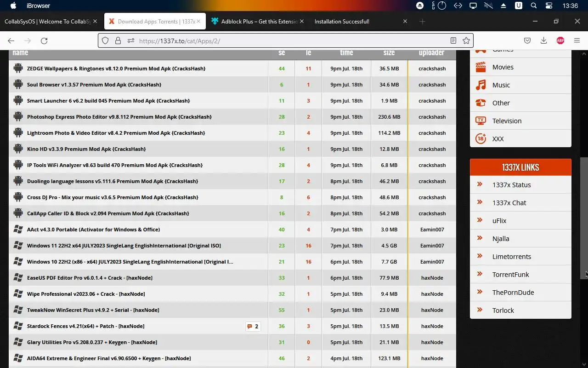Click the Television category icon

pos(481,121)
